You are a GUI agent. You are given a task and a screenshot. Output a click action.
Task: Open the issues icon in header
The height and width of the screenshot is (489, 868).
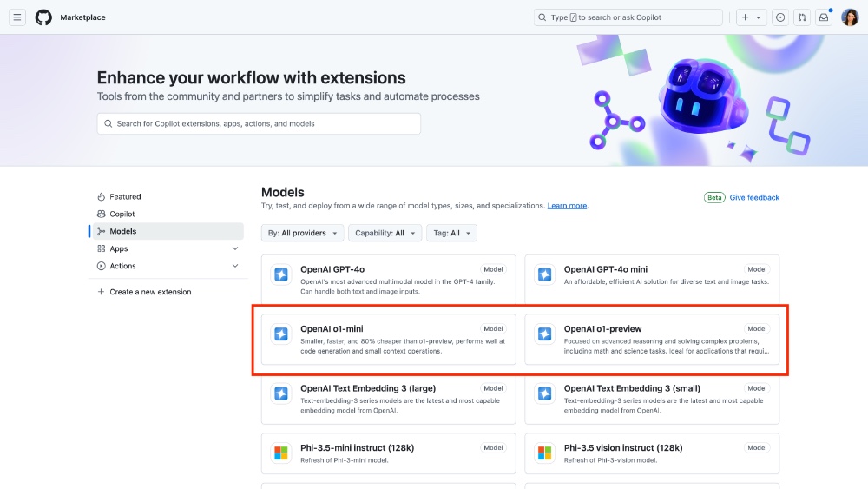(780, 17)
